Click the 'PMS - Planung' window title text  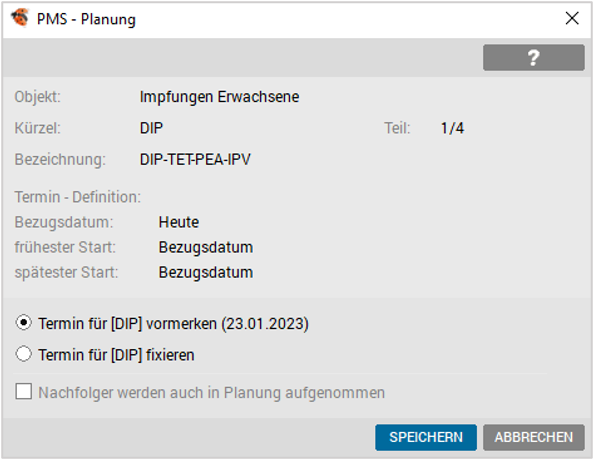86,19
